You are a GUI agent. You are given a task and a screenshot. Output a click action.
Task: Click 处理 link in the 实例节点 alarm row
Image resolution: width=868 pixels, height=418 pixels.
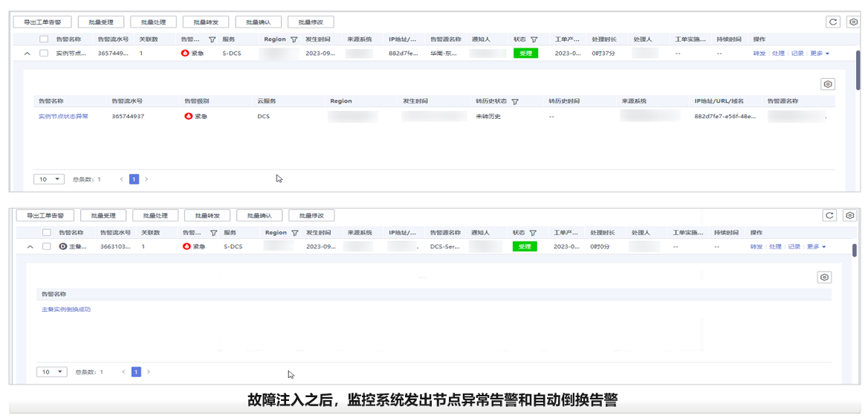(778, 54)
